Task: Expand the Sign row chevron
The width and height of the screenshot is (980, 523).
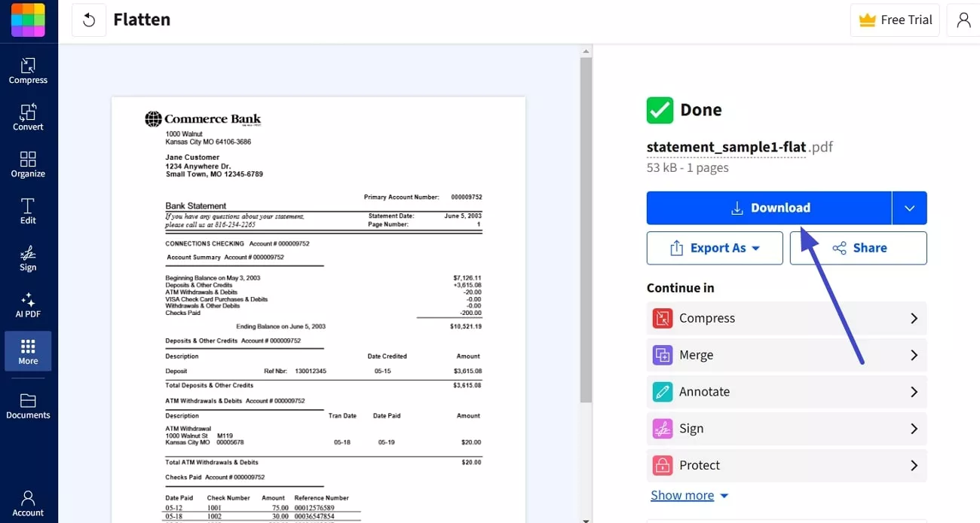Action: pos(914,429)
